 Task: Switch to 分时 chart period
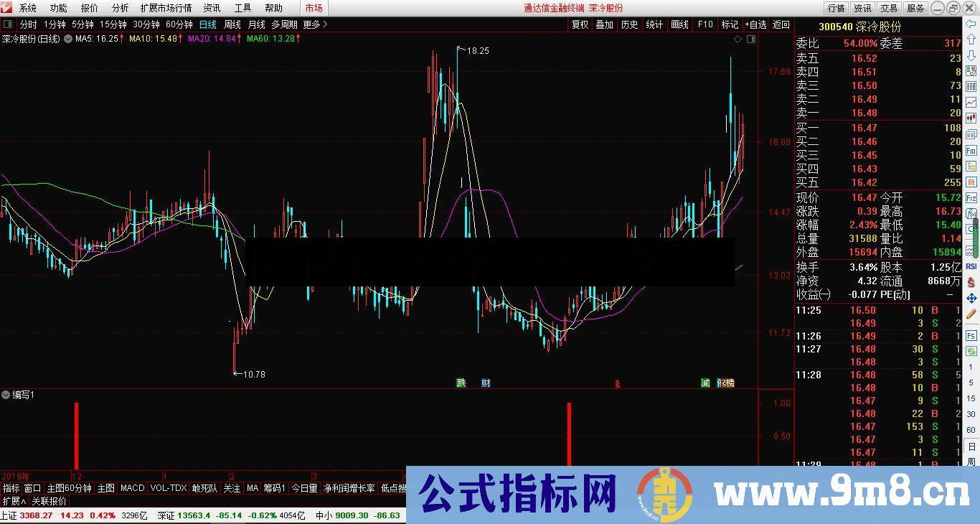(x=28, y=24)
